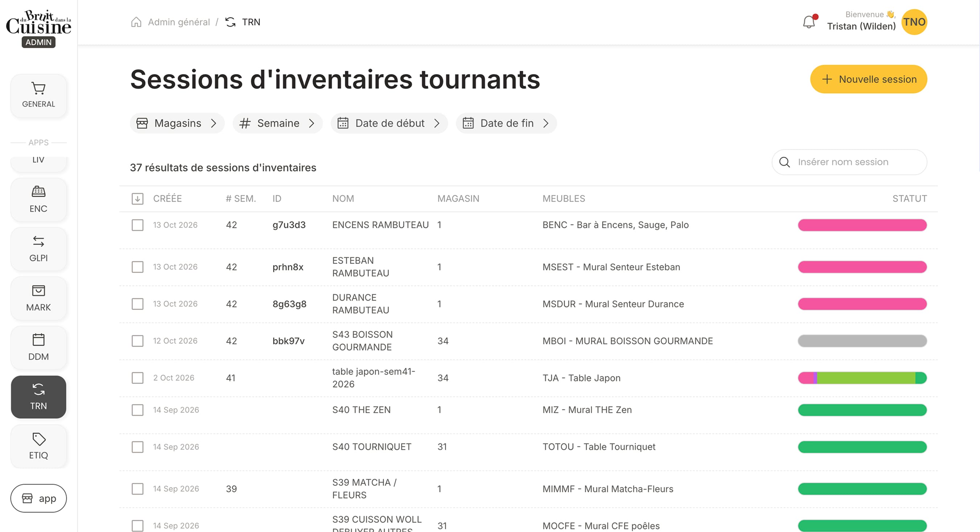
Task: Click the pink ENCENS RAMBUTEAU status bar
Action: tap(862, 225)
